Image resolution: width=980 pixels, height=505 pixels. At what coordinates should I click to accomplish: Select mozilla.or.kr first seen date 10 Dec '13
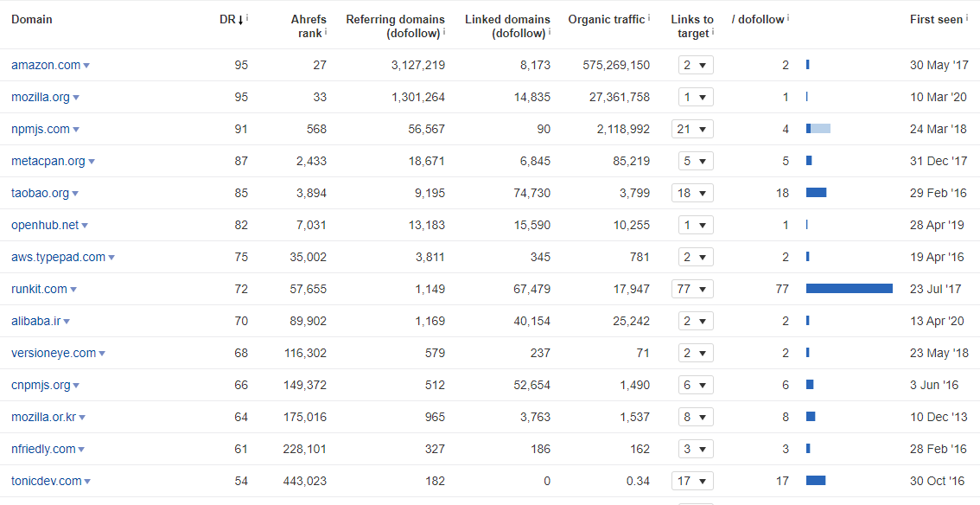939,417
